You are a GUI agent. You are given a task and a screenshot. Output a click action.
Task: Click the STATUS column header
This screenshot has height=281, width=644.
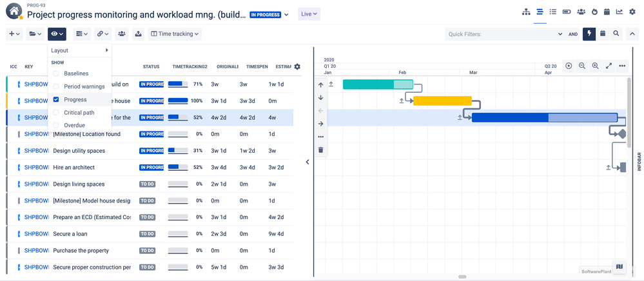click(x=151, y=66)
